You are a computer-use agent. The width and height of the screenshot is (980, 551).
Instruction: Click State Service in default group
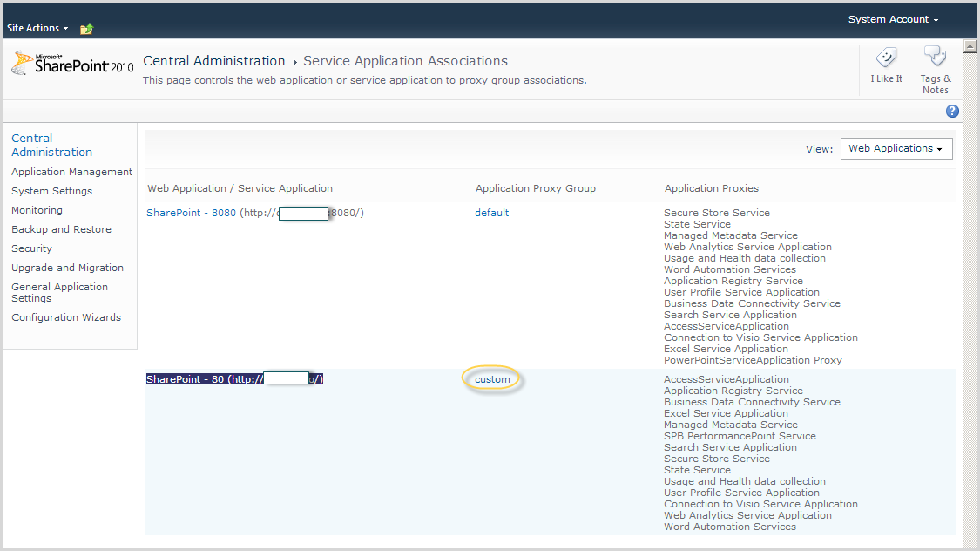(697, 224)
